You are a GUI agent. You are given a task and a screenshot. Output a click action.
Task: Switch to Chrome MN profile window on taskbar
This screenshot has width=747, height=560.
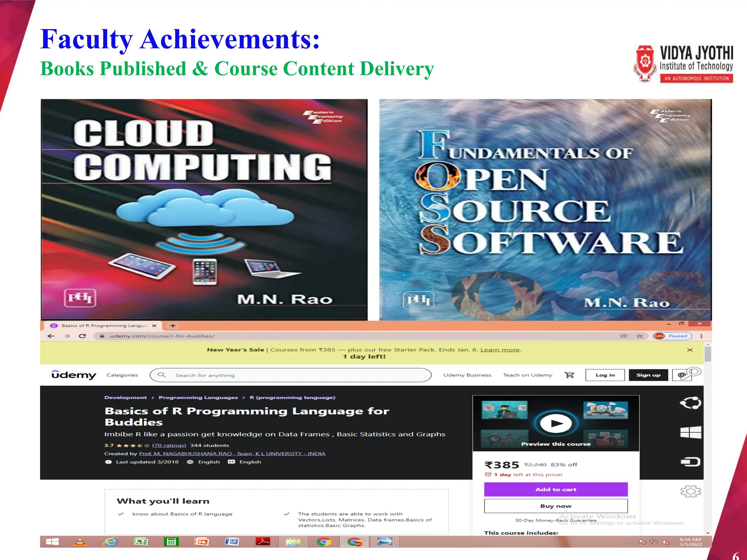tap(354, 542)
